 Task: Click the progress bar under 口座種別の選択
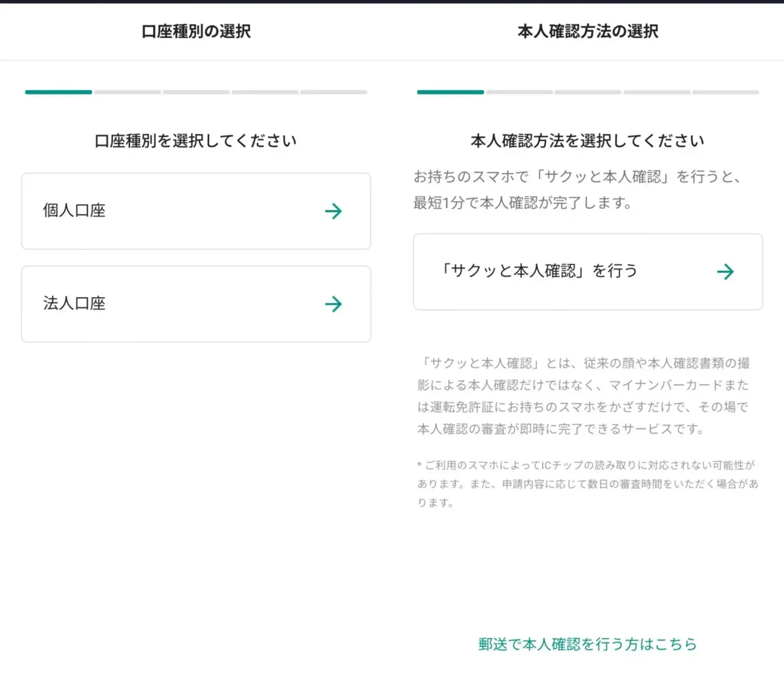(x=196, y=92)
